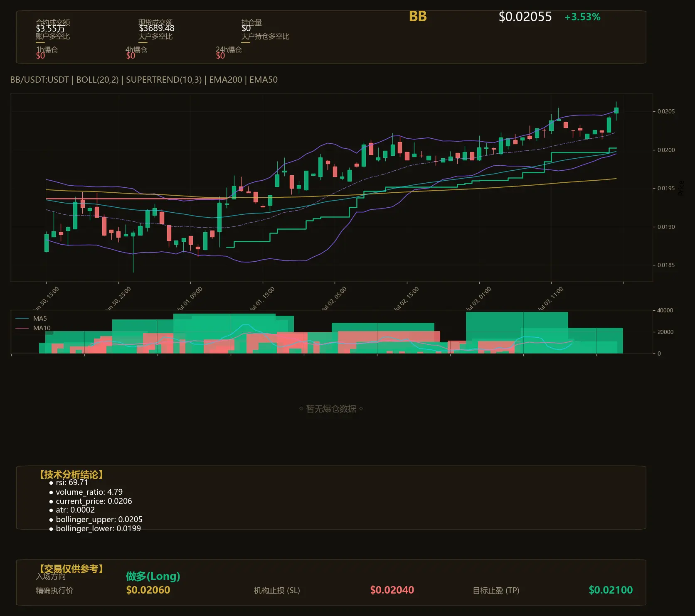Click the 机构止损 (SL) label
This screenshot has width=695, height=616.
277,591
